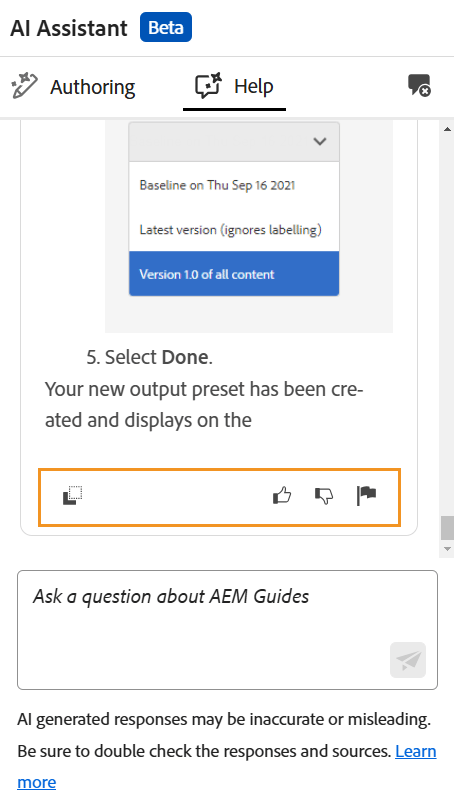Focus the Ask a question input box
The width and height of the screenshot is (454, 805).
point(228,630)
